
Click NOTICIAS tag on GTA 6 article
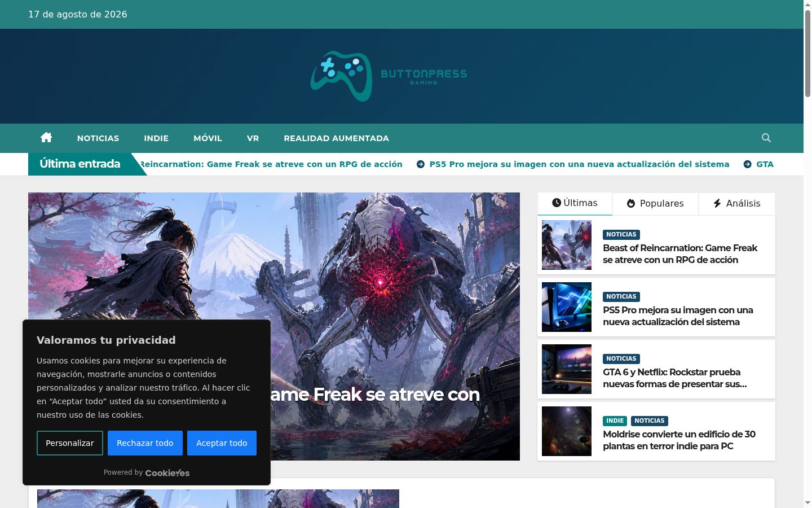pyautogui.click(x=621, y=359)
